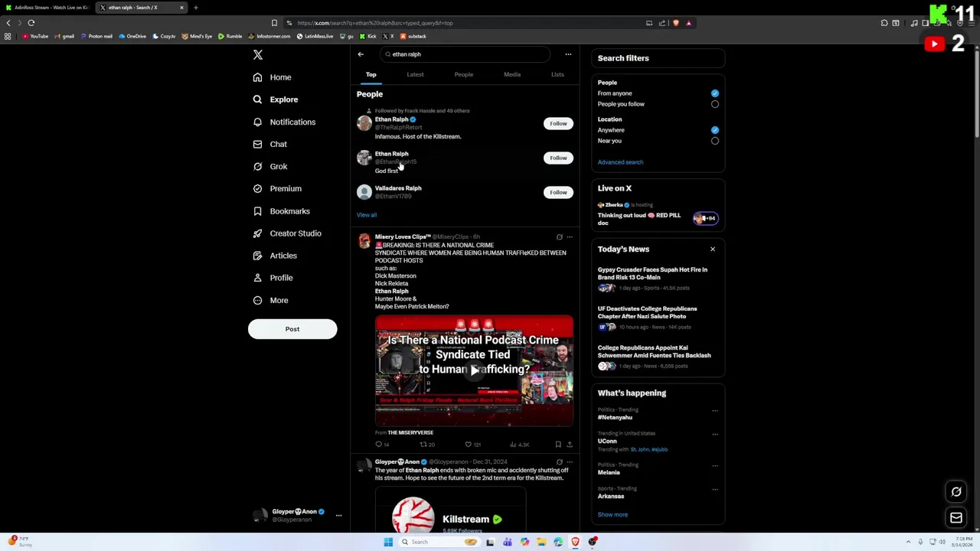
Task: Open Grok floating button at bottom right
Action: pyautogui.click(x=956, y=492)
